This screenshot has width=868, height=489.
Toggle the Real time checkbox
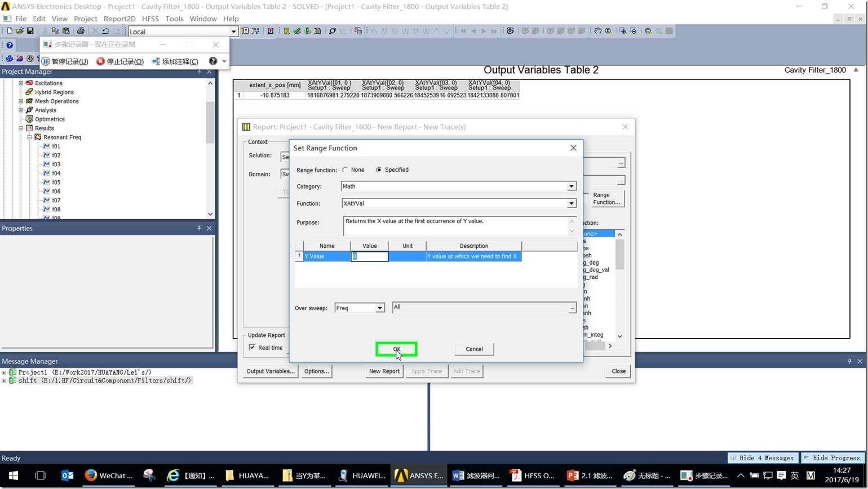tap(252, 348)
